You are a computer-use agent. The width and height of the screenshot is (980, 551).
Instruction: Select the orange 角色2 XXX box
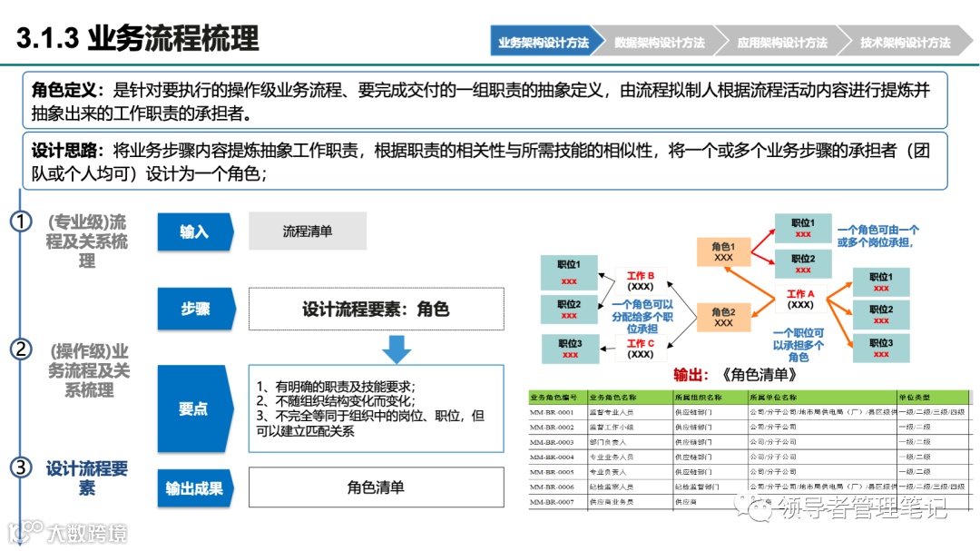[723, 317]
